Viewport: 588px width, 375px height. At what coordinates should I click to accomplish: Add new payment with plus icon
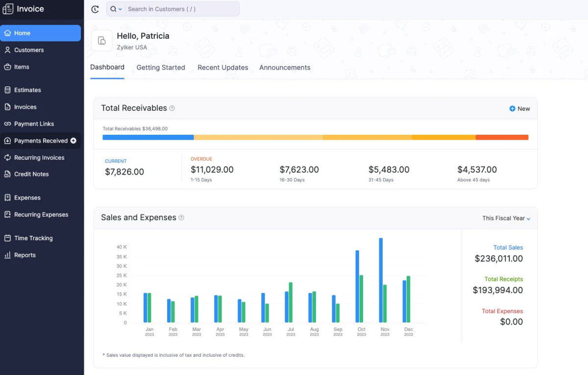pyautogui.click(x=73, y=141)
